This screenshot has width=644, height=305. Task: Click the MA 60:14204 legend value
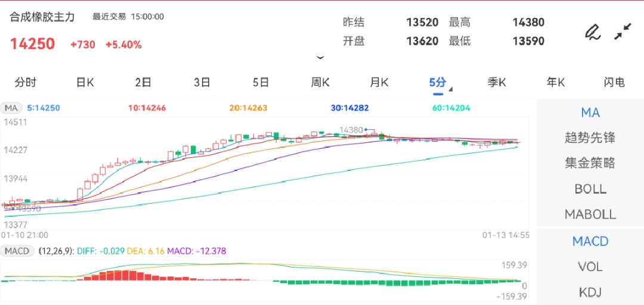451,108
